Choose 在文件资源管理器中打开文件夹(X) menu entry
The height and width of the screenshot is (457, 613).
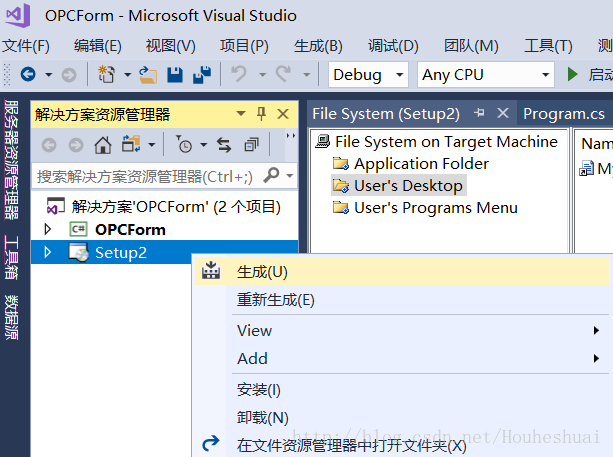402,445
